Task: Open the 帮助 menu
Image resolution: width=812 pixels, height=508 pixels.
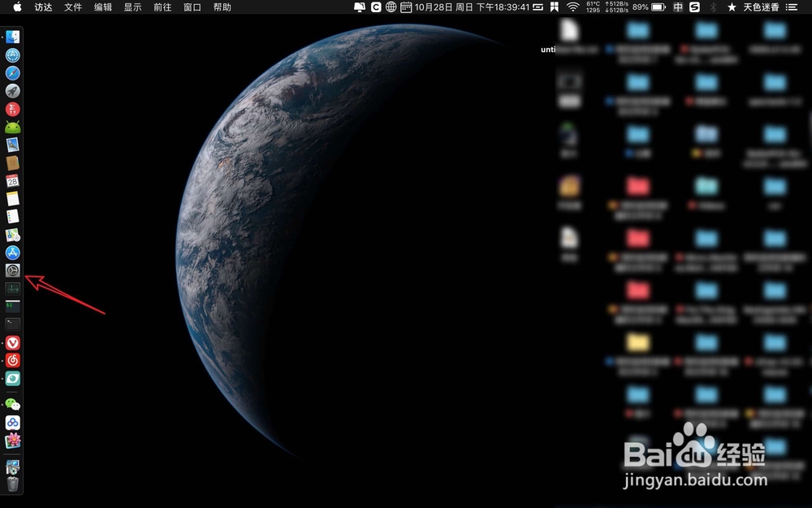Action: (x=222, y=7)
